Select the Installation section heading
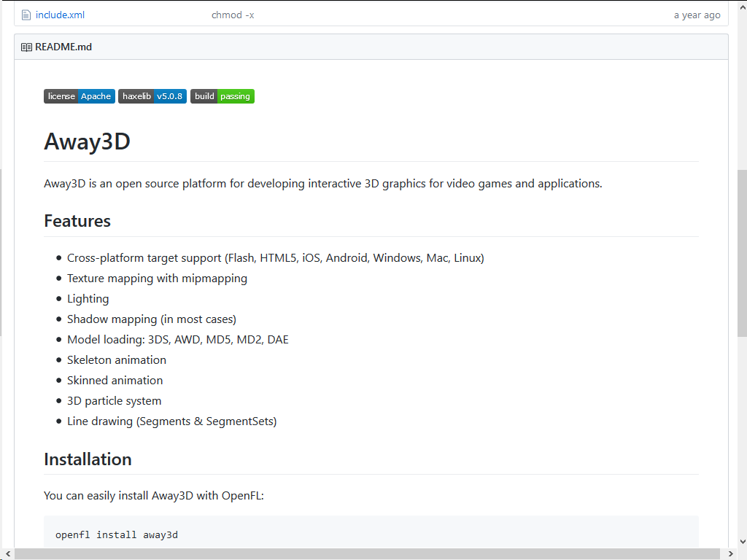Viewport: 747px width, 560px height. pyautogui.click(x=88, y=459)
